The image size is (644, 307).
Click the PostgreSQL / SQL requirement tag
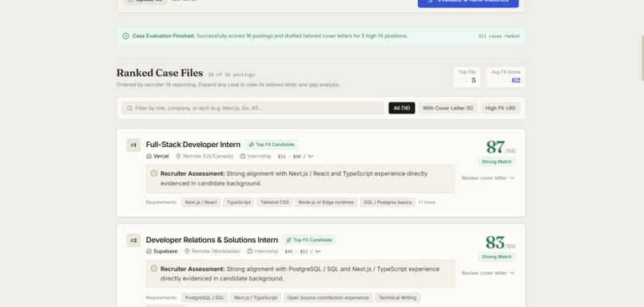(x=205, y=297)
